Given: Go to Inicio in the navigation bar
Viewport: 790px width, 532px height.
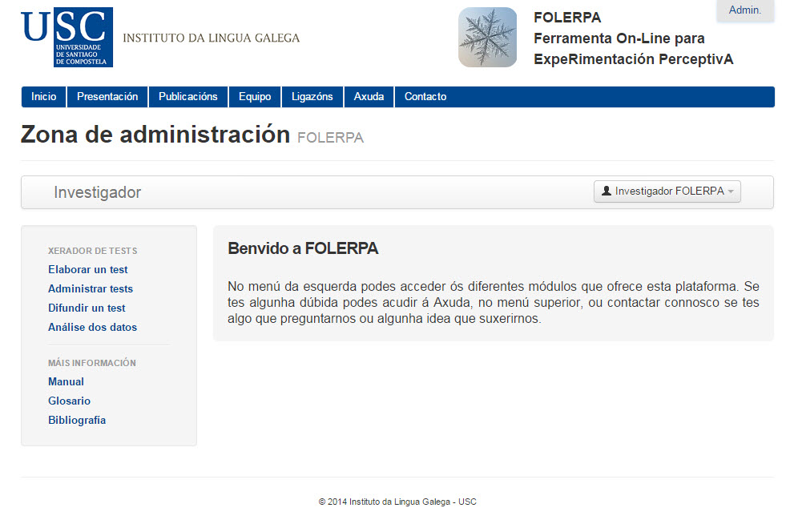Looking at the screenshot, I should click(x=44, y=97).
